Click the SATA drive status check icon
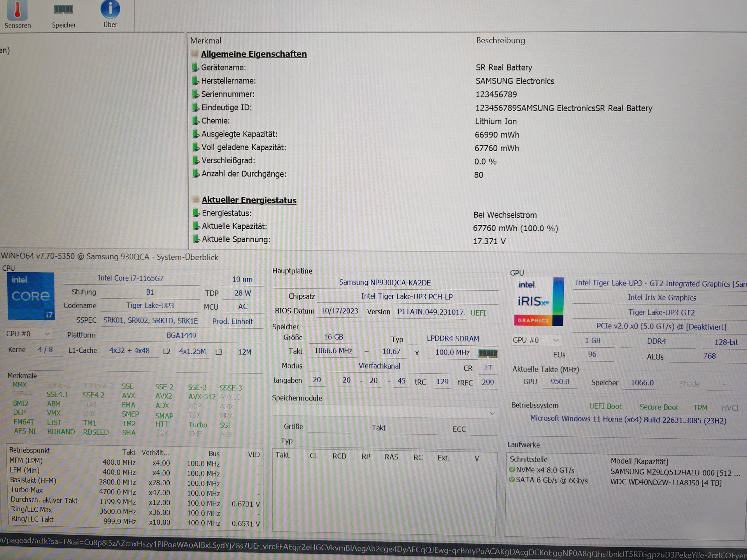Screen dimensions: 747x560 click(x=512, y=480)
